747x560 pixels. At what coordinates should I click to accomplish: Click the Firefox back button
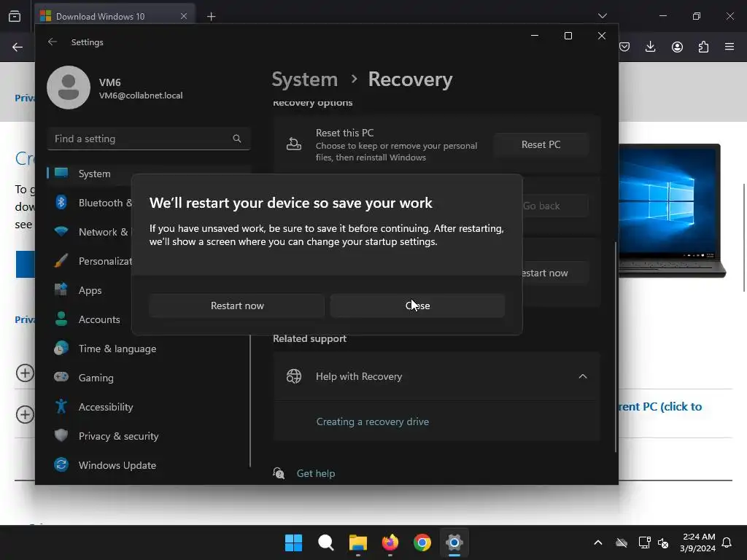(x=18, y=47)
